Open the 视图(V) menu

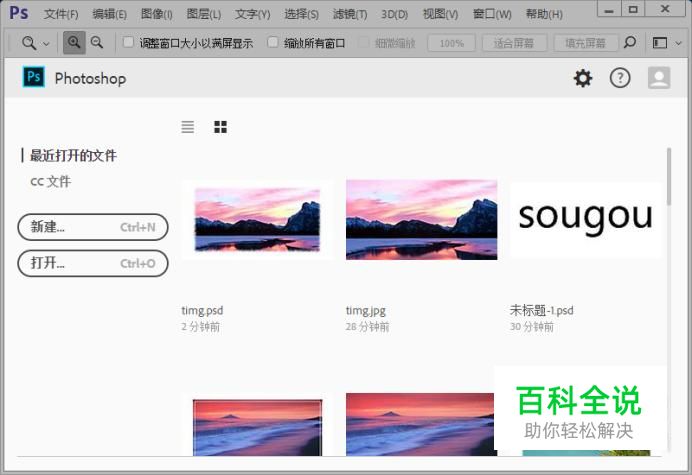pos(440,14)
